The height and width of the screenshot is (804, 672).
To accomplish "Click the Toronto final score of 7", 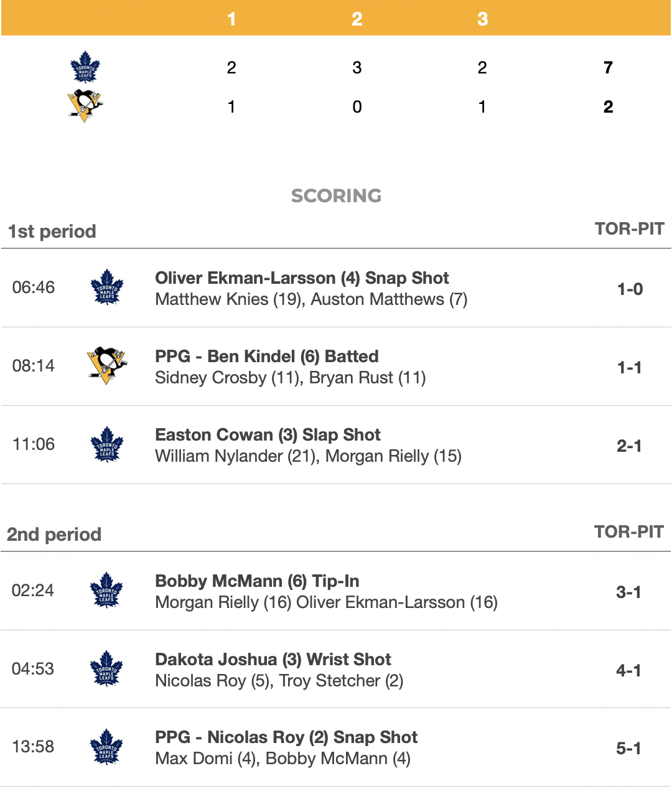I will (608, 67).
